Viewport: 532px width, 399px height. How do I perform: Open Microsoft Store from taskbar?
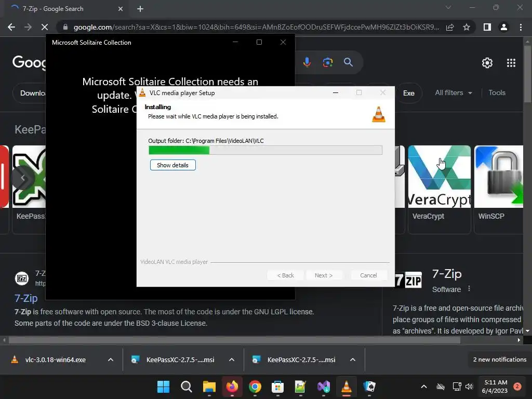click(277, 387)
